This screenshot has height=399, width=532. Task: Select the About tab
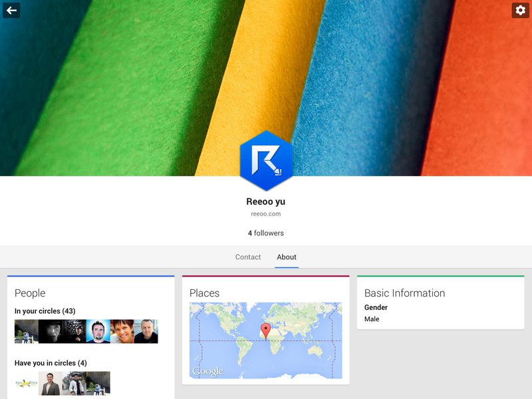pos(287,257)
